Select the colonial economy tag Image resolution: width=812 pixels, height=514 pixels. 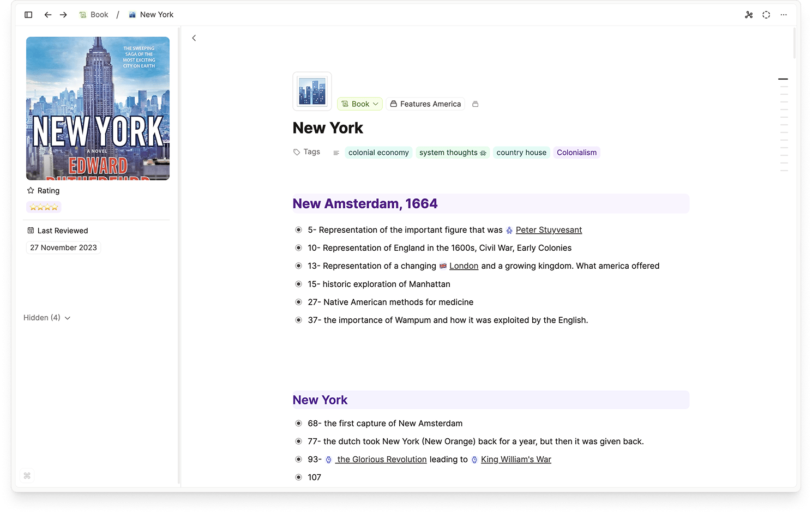point(378,153)
